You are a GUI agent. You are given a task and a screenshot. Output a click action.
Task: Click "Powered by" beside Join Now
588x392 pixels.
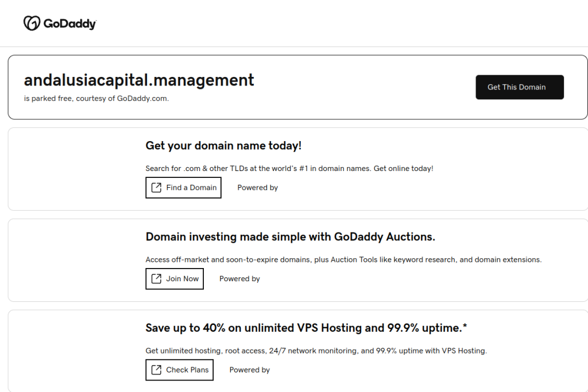coord(239,279)
